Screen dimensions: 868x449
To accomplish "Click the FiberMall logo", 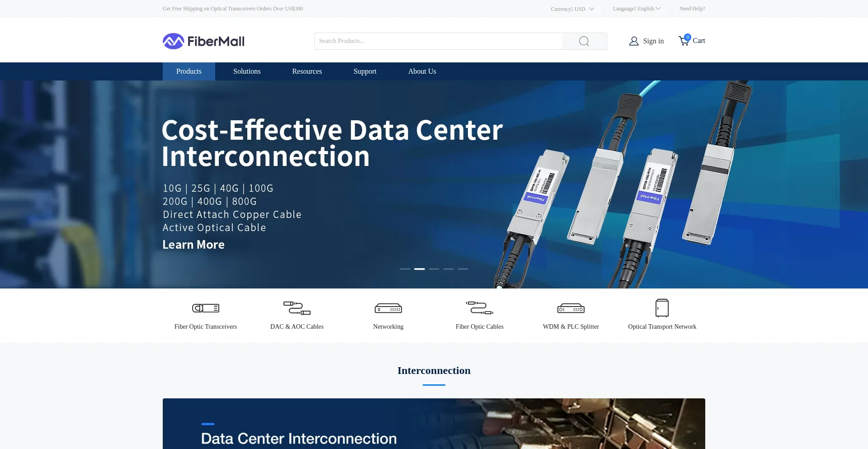I will (x=203, y=41).
